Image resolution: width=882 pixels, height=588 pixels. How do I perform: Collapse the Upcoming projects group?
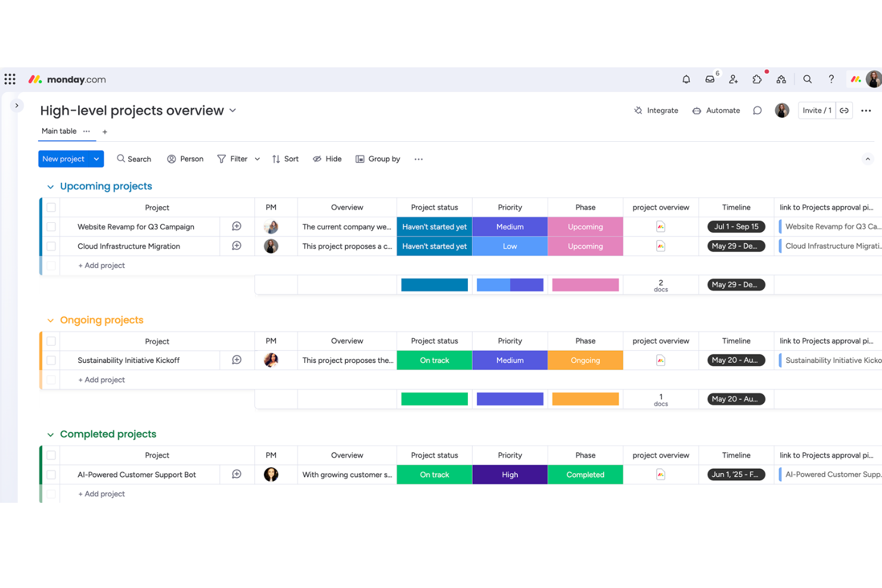(x=50, y=186)
